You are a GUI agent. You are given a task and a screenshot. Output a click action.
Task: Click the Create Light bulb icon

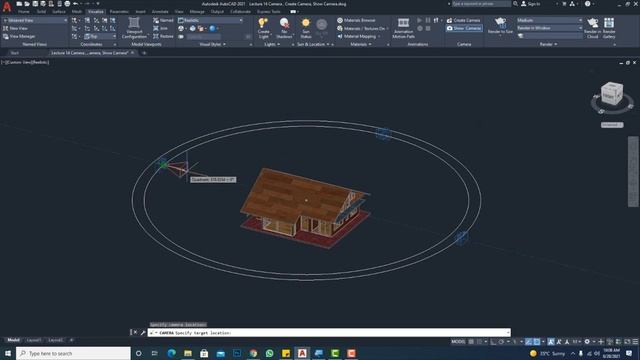[263, 24]
